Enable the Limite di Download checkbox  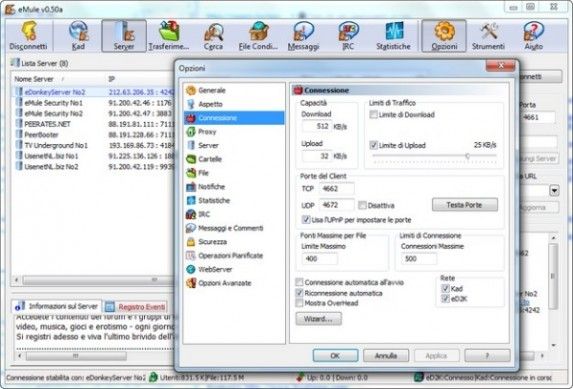click(373, 115)
